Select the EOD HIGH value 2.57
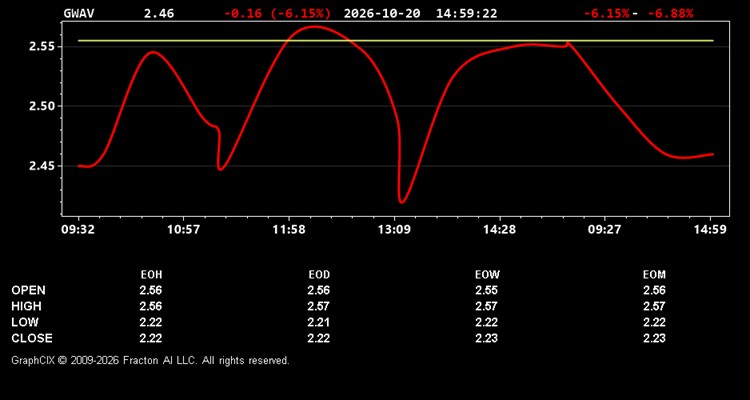This screenshot has height=400, width=750. (319, 306)
